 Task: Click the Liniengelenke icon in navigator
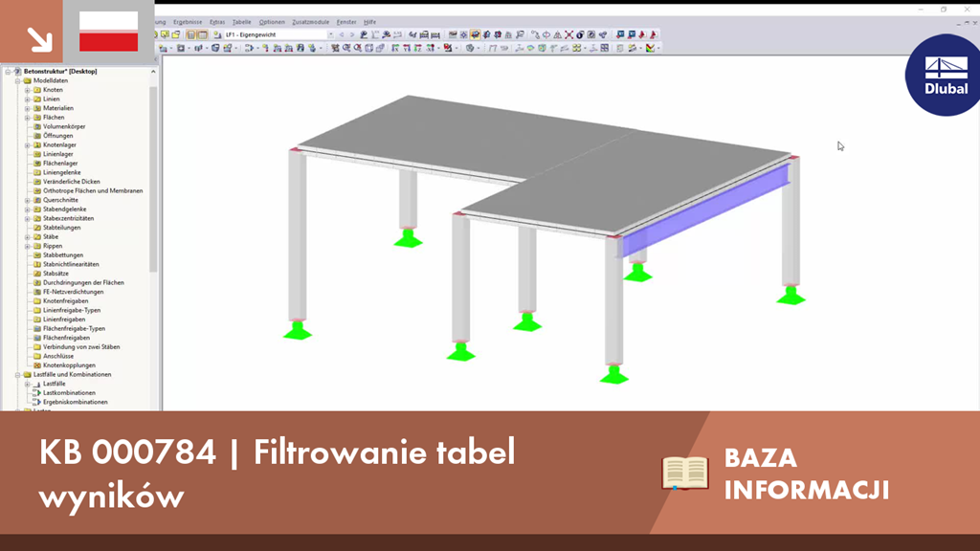click(37, 172)
